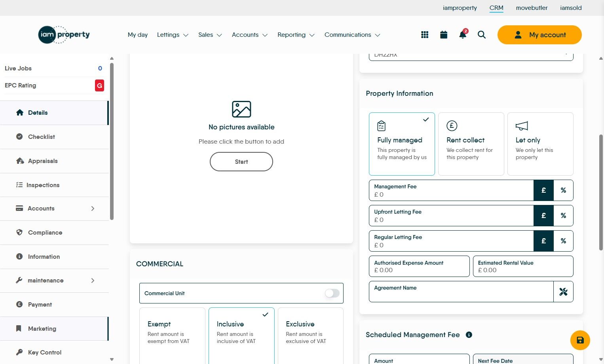Click Scheduled Management Fee info icon

[x=469, y=335]
